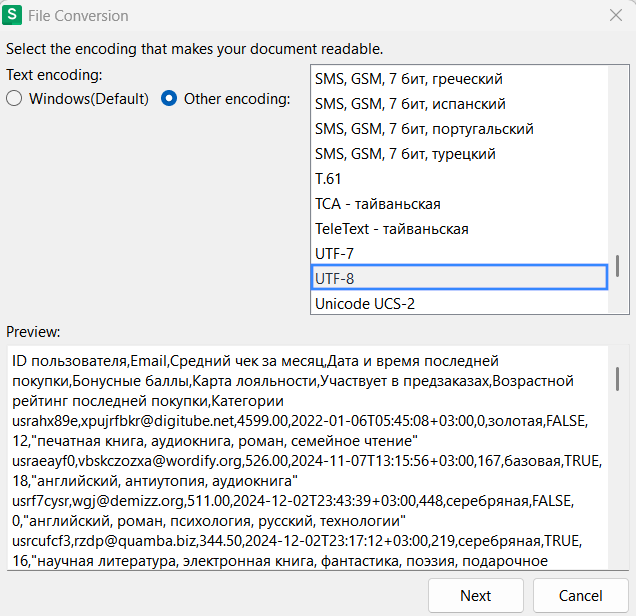The height and width of the screenshot is (616, 636).
Task: Choose UTF-8 in the encoding list
Action: [459, 277]
